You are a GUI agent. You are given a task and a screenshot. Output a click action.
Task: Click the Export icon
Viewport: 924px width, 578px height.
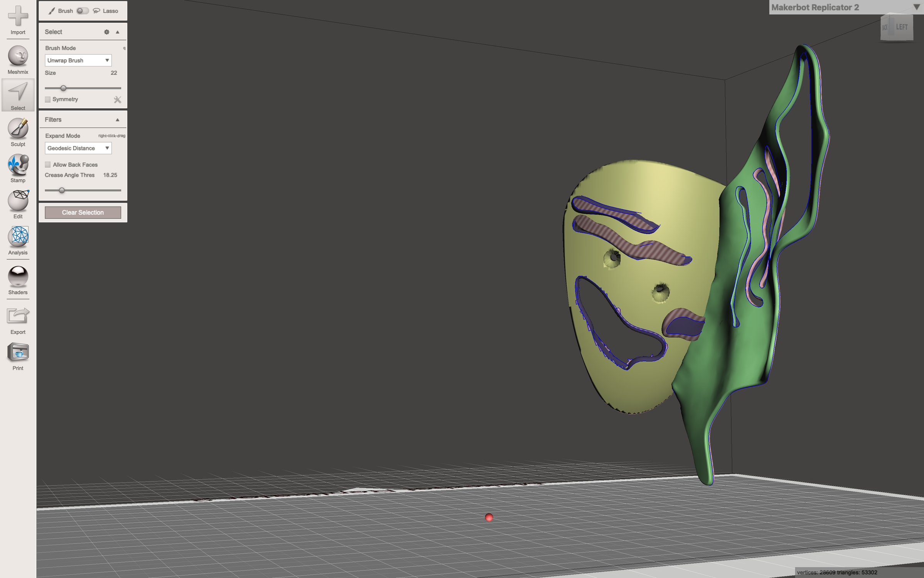point(18,316)
